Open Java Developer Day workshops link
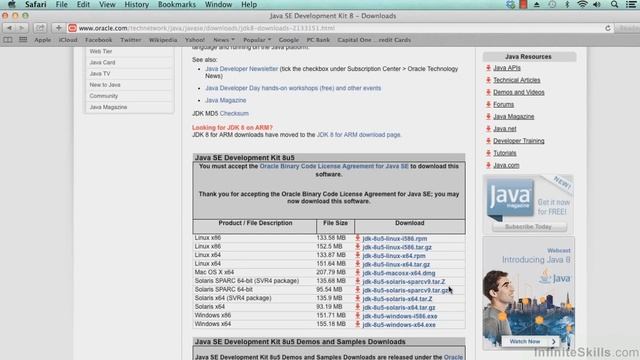640x360 pixels. point(293,88)
